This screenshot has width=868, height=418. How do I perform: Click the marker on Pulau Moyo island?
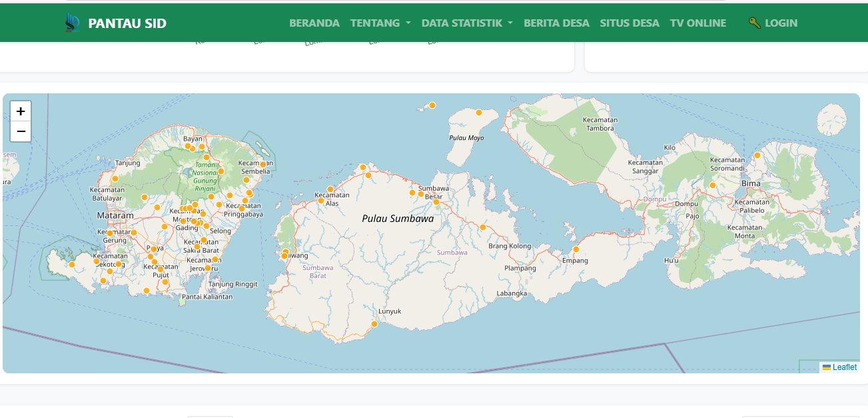pyautogui.click(x=478, y=113)
